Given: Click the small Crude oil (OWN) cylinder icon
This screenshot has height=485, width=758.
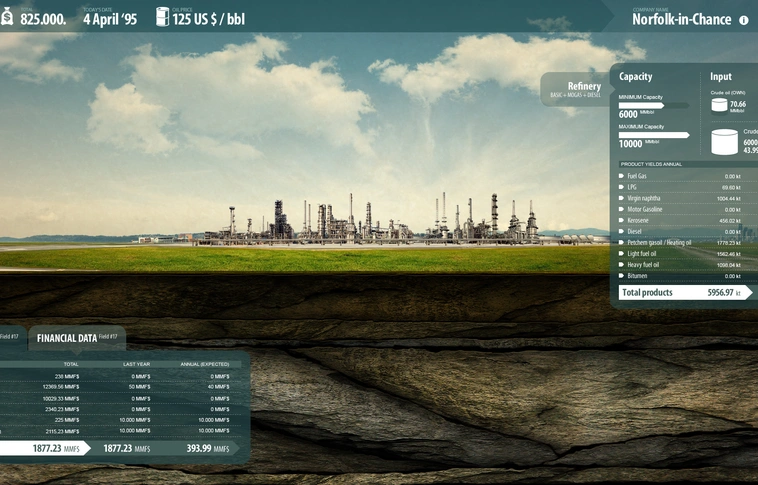Looking at the screenshot, I should click(x=719, y=105).
